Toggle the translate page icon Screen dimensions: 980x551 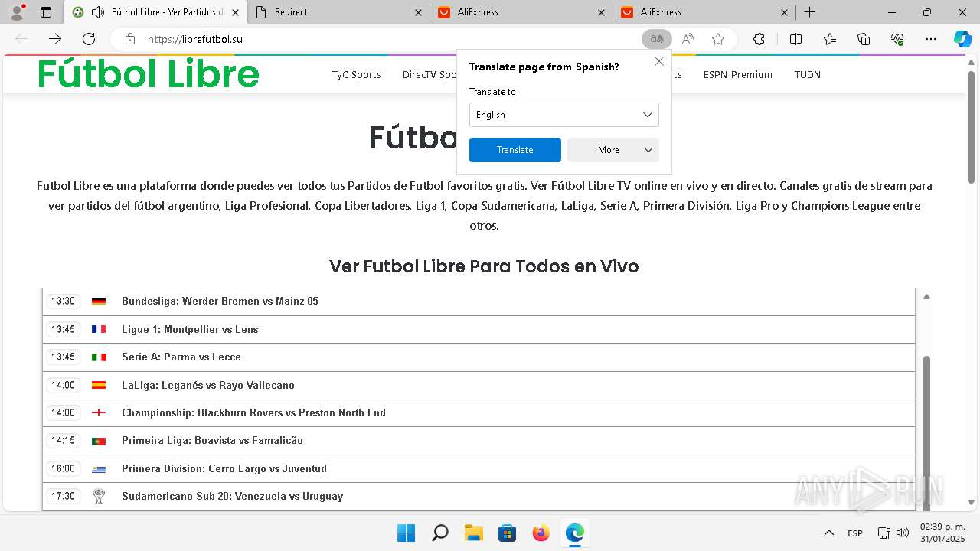click(x=656, y=39)
